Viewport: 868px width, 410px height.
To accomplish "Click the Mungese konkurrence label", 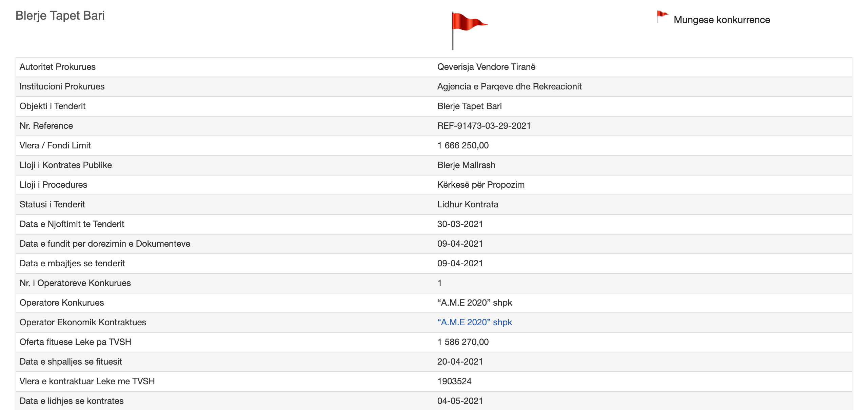I will point(722,20).
